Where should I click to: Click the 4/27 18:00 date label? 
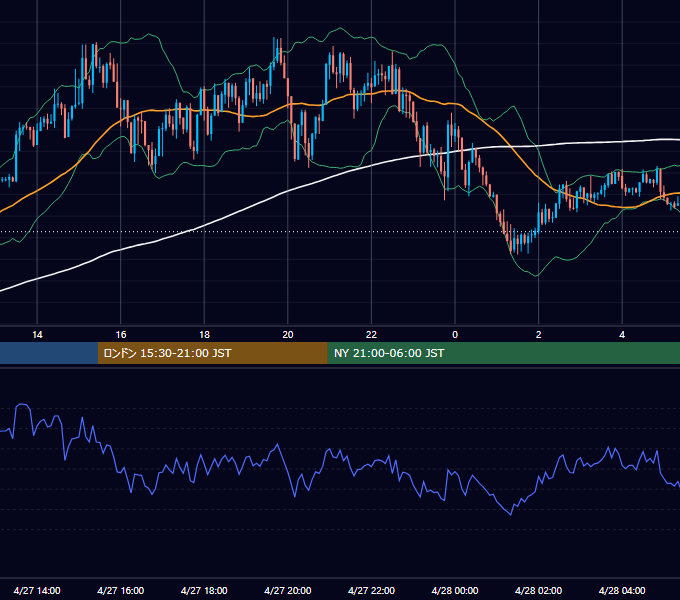204,590
